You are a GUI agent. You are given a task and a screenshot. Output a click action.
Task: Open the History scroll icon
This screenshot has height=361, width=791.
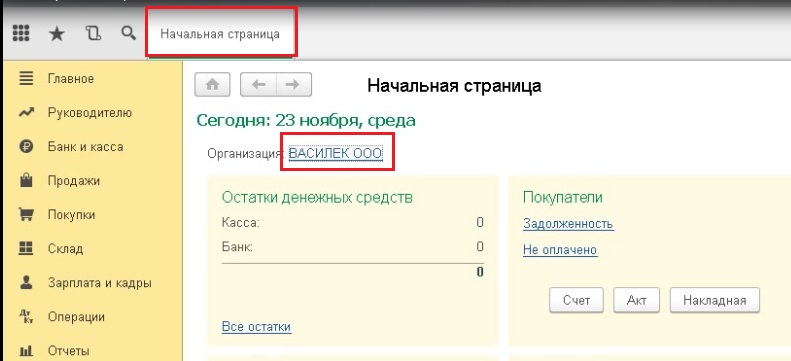pyautogui.click(x=93, y=34)
